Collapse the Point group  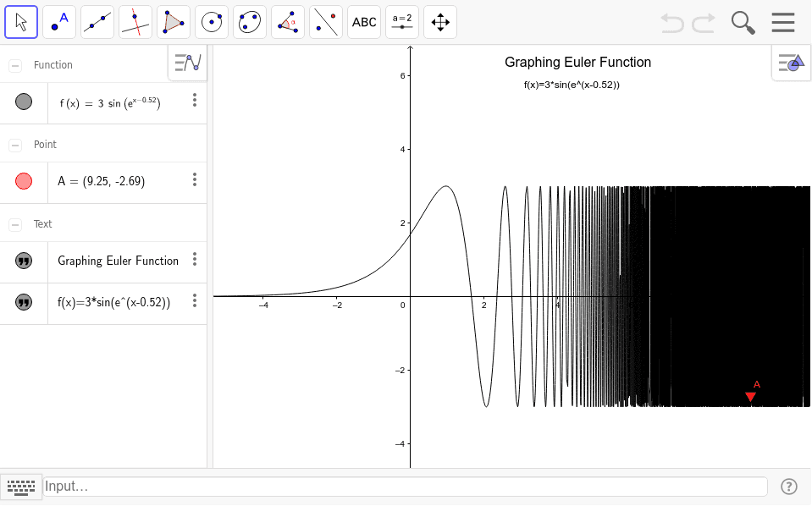point(15,146)
